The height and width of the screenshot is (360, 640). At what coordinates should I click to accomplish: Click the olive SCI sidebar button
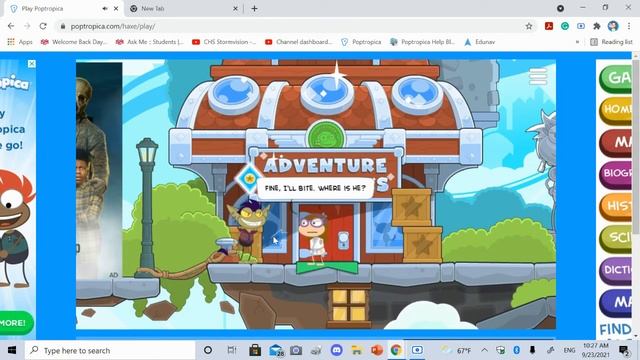(x=615, y=238)
